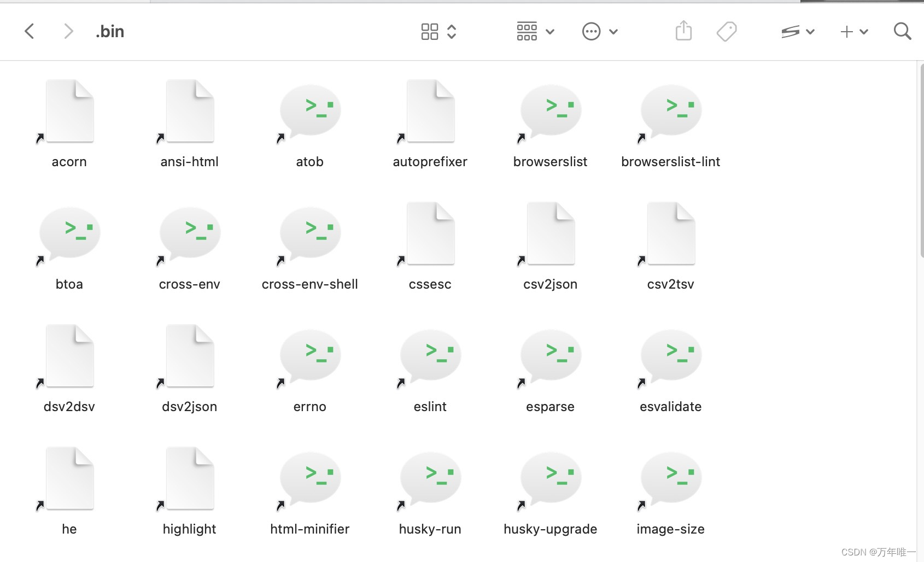Select the dsv2json file icon
The width and height of the screenshot is (924, 562).
(x=190, y=356)
